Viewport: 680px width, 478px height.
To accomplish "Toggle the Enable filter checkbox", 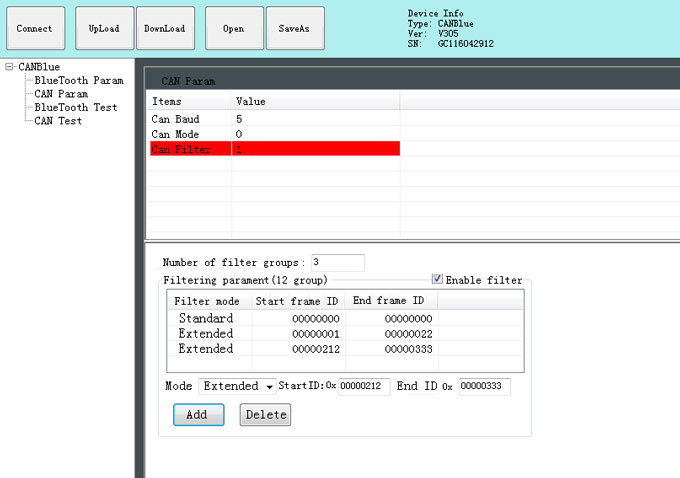I will tap(437, 279).
